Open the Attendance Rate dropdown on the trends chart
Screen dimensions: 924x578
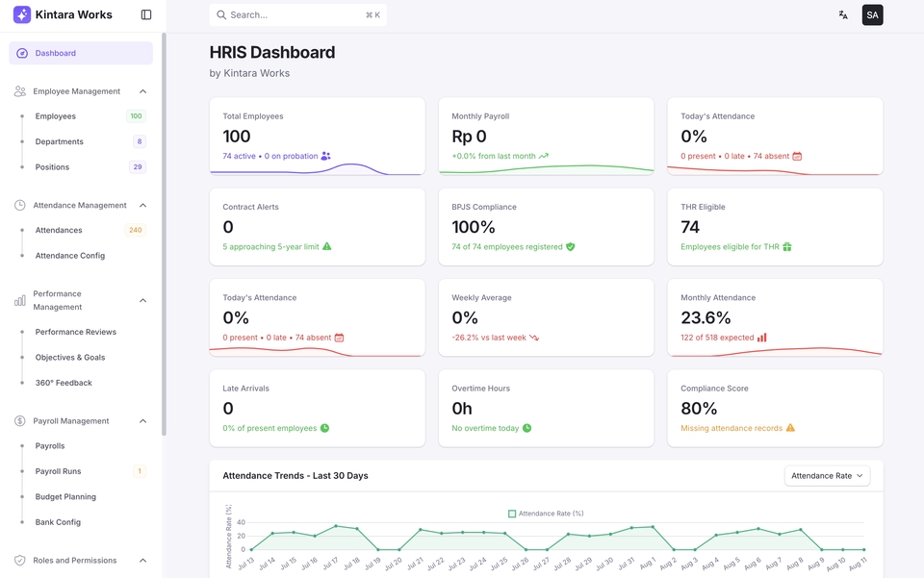point(826,475)
